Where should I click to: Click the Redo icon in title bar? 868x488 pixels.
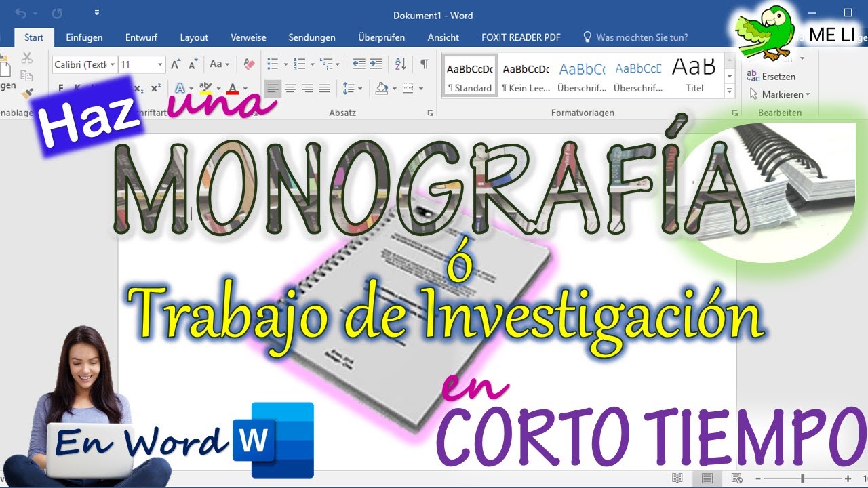click(x=57, y=13)
